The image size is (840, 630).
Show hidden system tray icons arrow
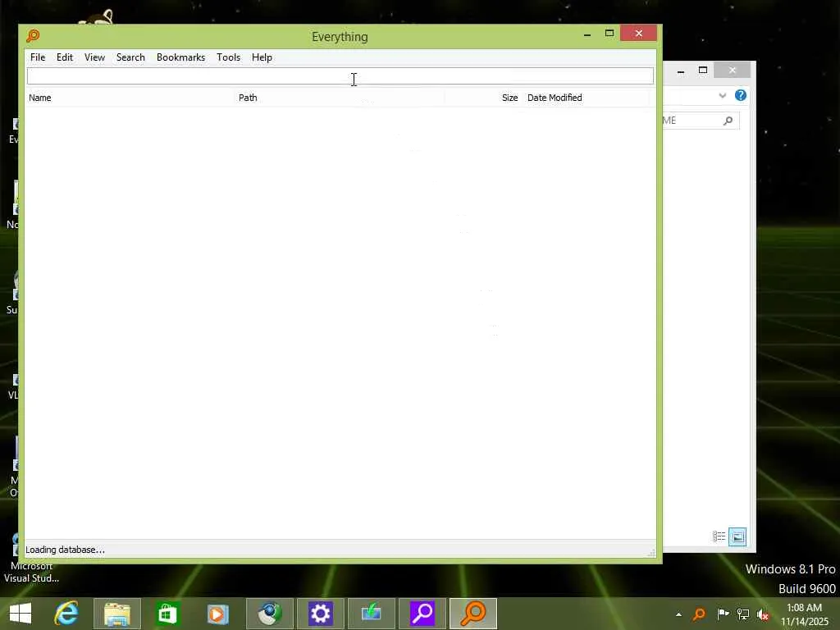pyautogui.click(x=678, y=614)
